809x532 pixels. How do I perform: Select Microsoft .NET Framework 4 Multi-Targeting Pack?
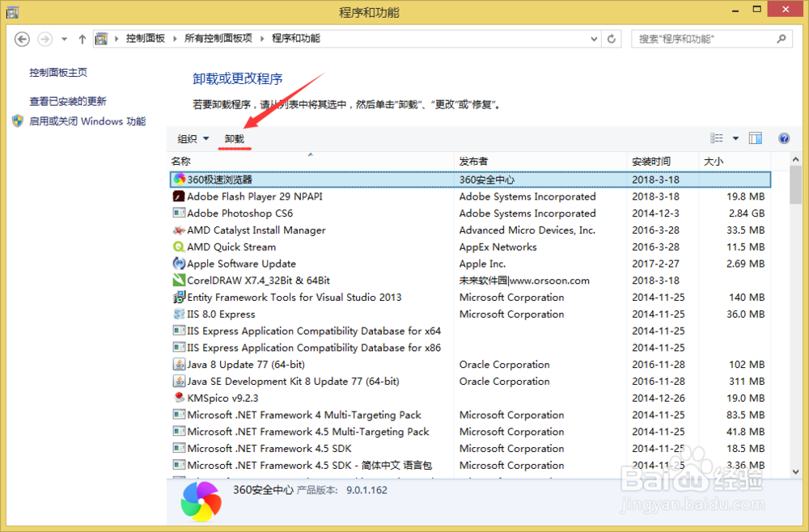coord(304,415)
